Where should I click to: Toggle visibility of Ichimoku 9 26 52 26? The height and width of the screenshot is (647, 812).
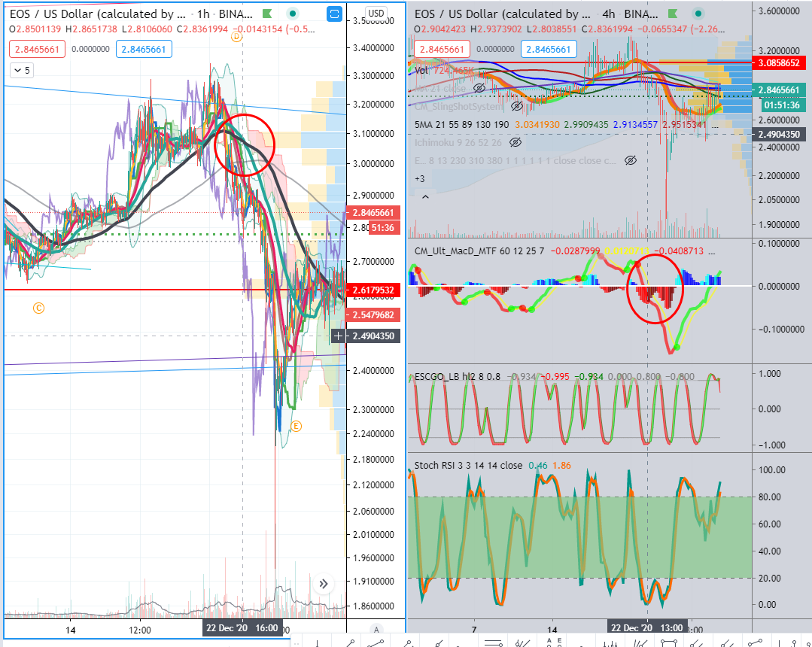point(515,142)
